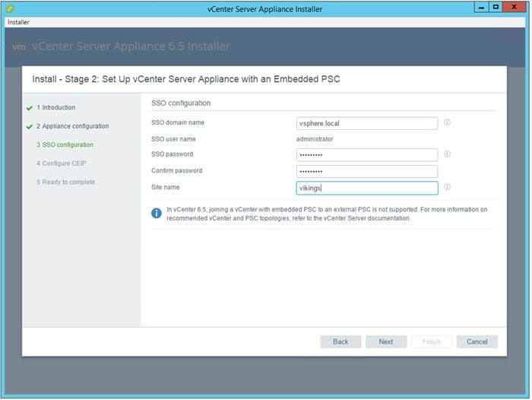Click the Back button
Viewport: 532px width, 400px height.
coord(340,341)
